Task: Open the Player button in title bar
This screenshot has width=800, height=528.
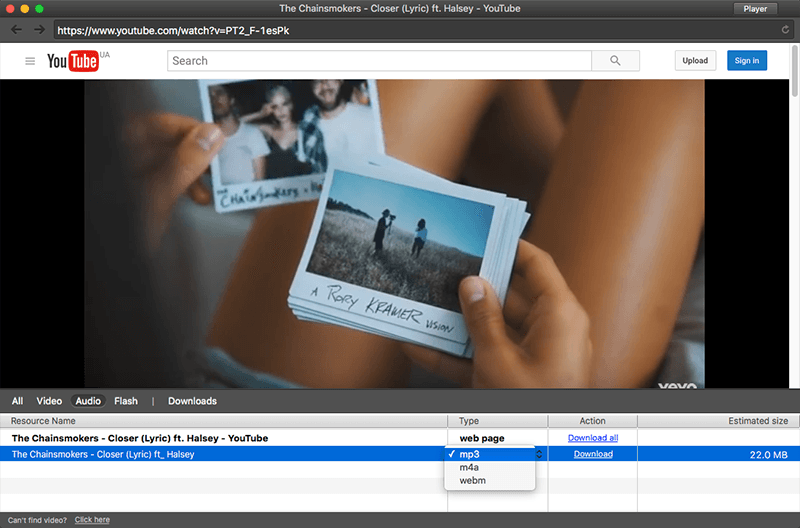Action: 755,9
